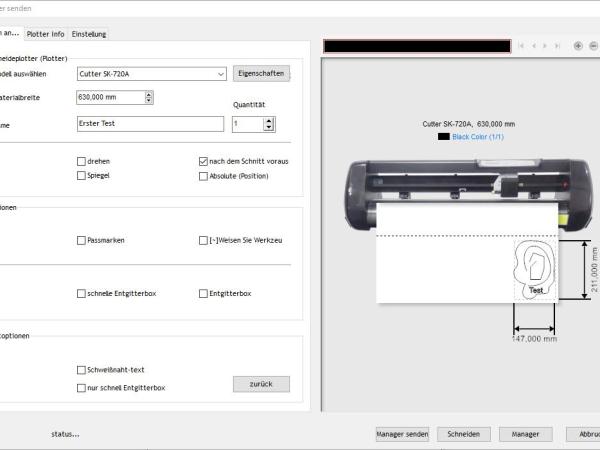Open the Einstellung tab

coord(89,33)
